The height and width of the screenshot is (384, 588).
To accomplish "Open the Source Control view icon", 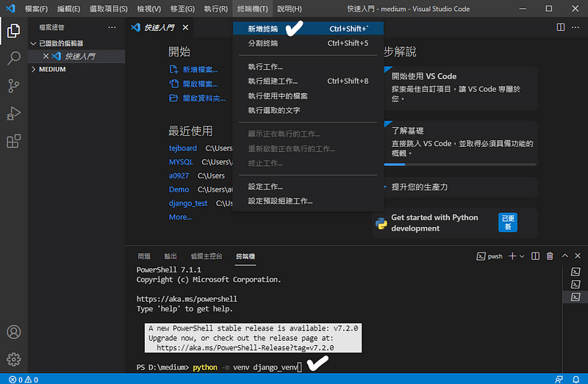I will (x=13, y=86).
